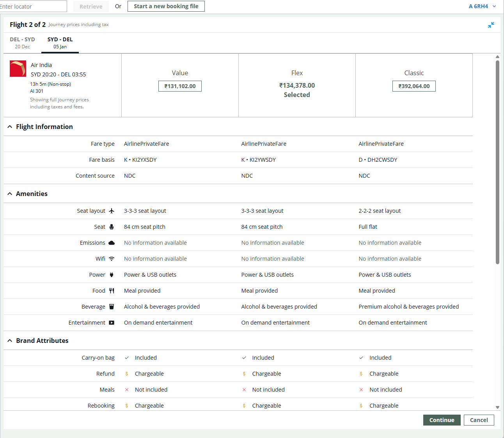The image size is (504, 438).
Task: Click the cloud Emissions icon
Action: pyautogui.click(x=112, y=243)
